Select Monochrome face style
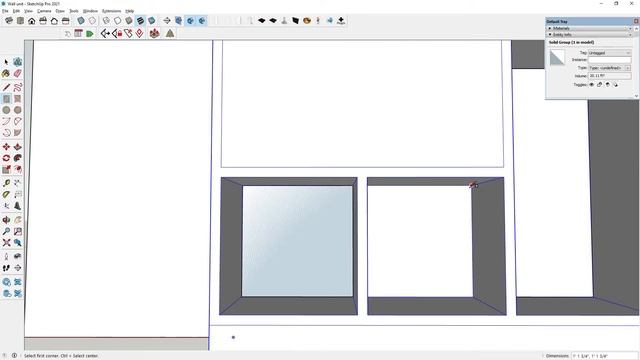This screenshot has width=640, height=360. point(151,20)
